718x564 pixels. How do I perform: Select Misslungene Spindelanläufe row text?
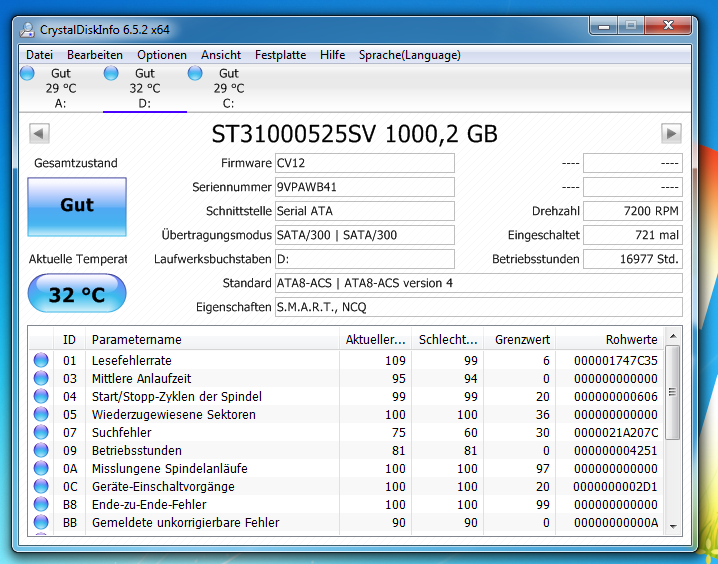(x=169, y=469)
